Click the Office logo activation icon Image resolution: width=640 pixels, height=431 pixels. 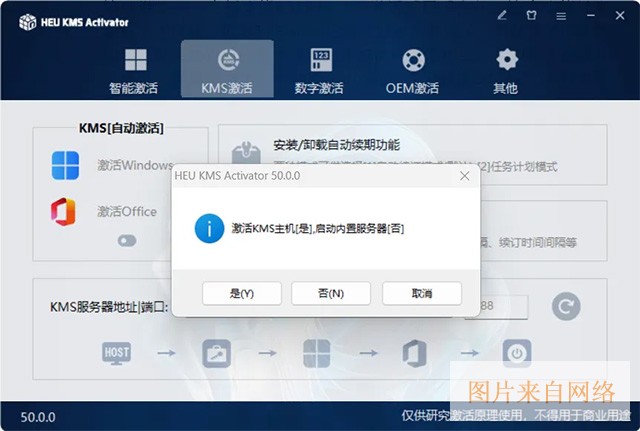[x=65, y=211]
